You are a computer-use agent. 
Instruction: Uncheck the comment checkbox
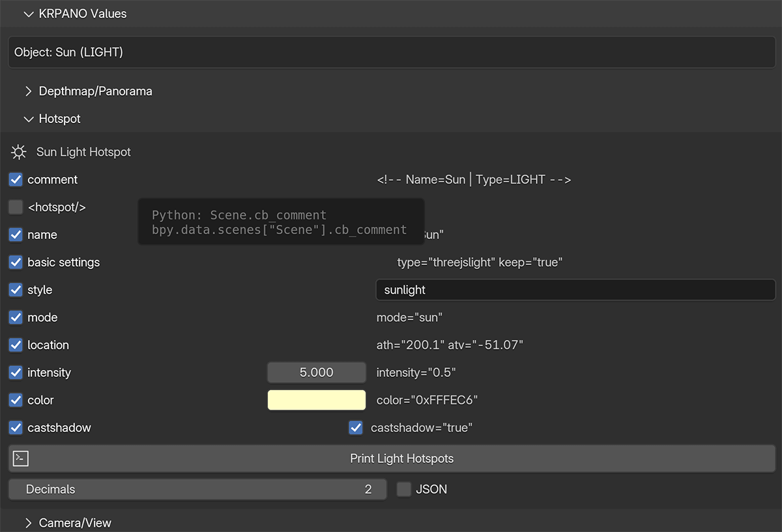pos(16,180)
